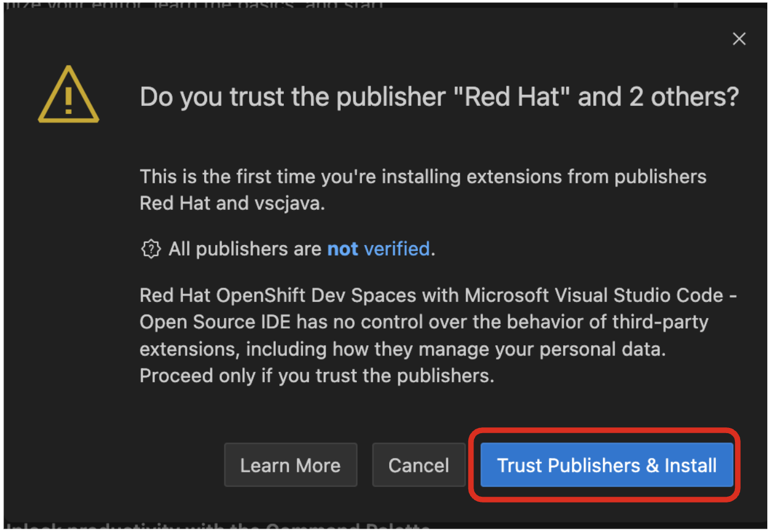Click the yellow warning triangle icon
The image size is (769, 532).
[68, 95]
